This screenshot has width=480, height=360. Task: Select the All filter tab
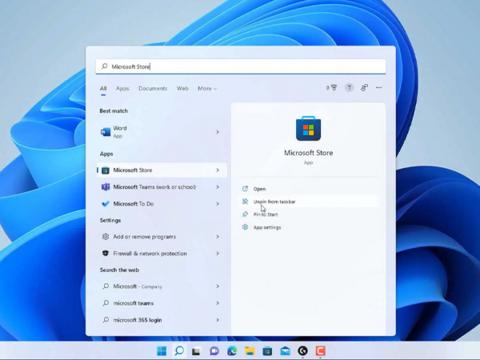click(103, 88)
